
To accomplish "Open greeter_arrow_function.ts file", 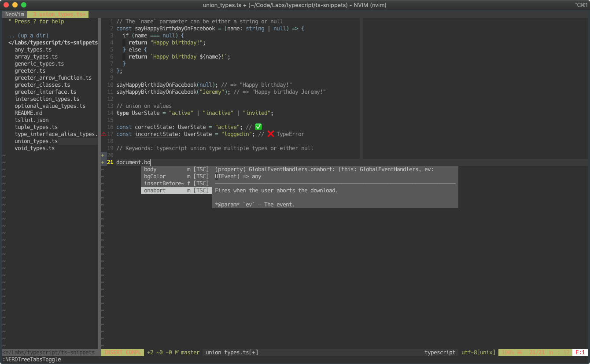I will coord(53,78).
